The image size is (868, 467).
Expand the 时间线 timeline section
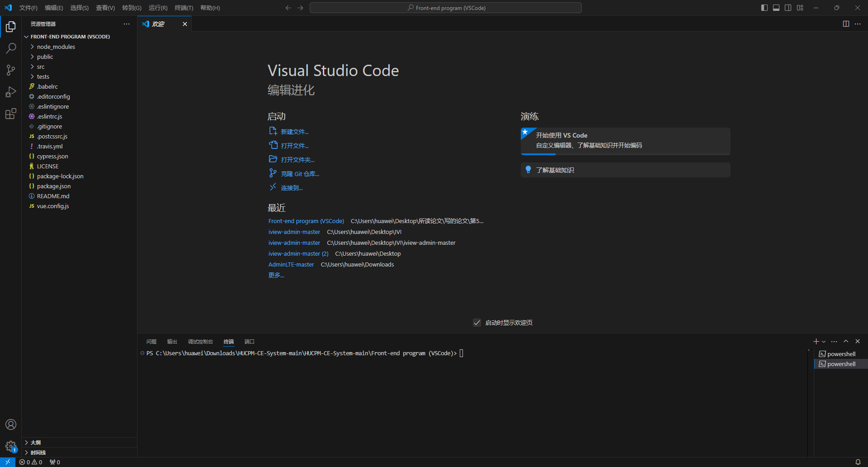coord(79,453)
